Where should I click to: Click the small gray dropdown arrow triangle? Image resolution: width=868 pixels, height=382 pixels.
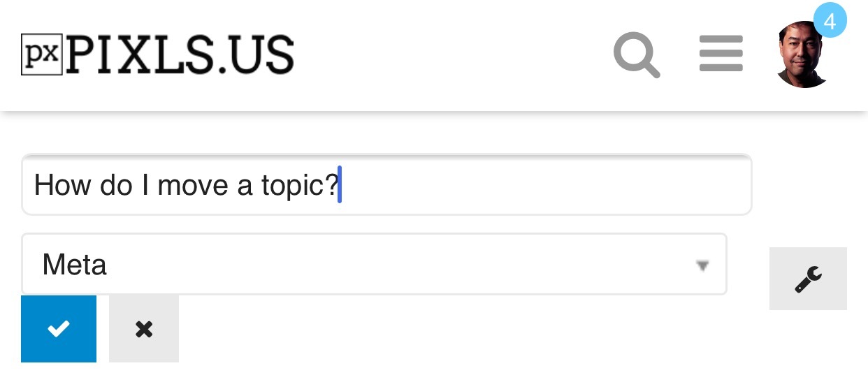703,265
